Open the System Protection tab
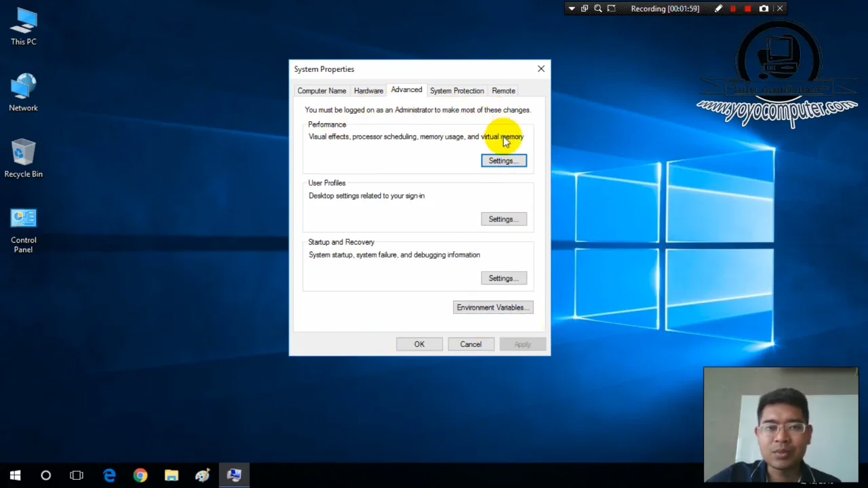The image size is (868, 488). pos(456,90)
